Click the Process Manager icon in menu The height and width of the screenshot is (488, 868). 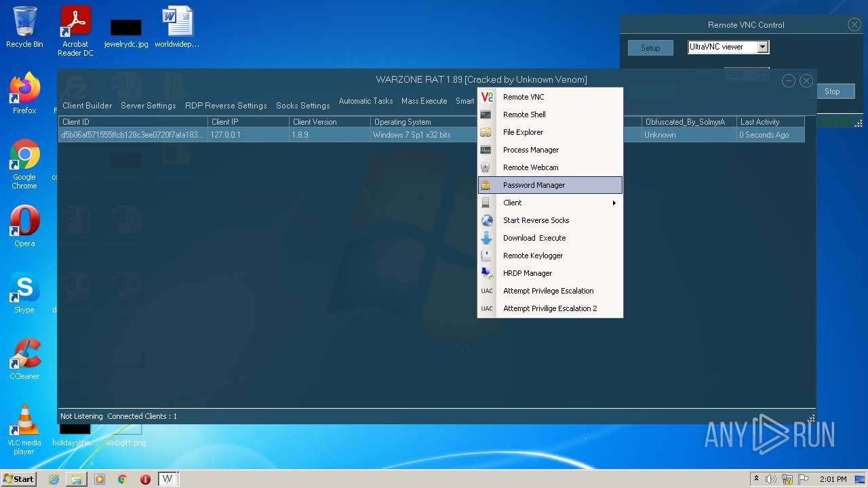pyautogui.click(x=486, y=150)
